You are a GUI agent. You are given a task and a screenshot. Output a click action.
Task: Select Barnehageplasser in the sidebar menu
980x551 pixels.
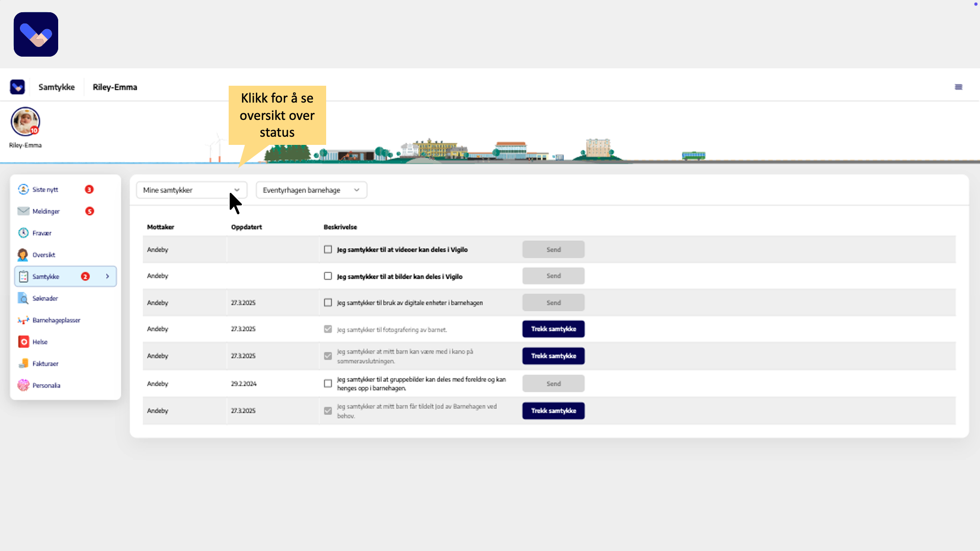pyautogui.click(x=56, y=320)
